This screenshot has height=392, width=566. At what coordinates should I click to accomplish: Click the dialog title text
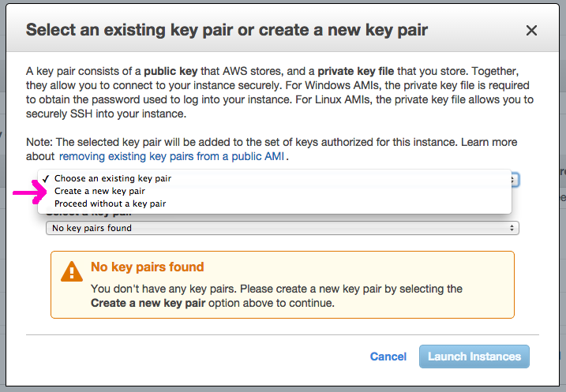click(227, 31)
